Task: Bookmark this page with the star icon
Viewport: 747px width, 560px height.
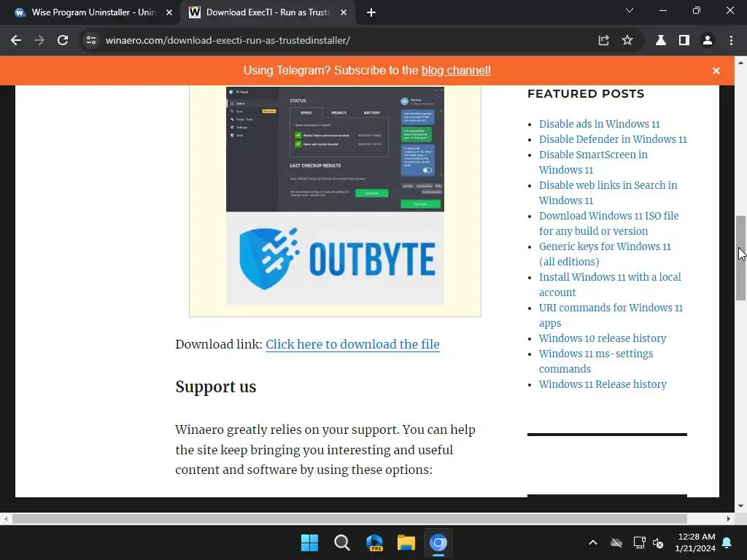Action: pyautogui.click(x=627, y=41)
